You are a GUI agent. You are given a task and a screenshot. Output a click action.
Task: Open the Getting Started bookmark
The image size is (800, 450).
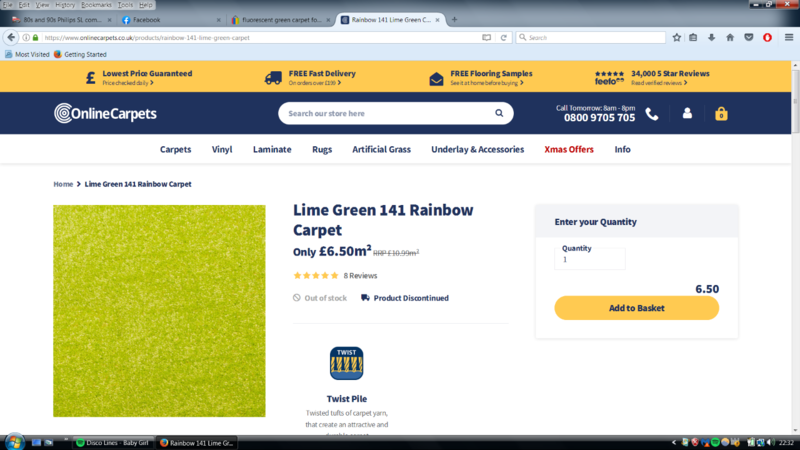[80, 54]
